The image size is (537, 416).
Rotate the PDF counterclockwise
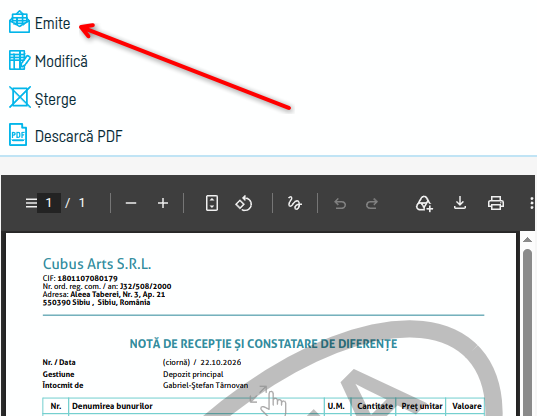pyautogui.click(x=243, y=203)
